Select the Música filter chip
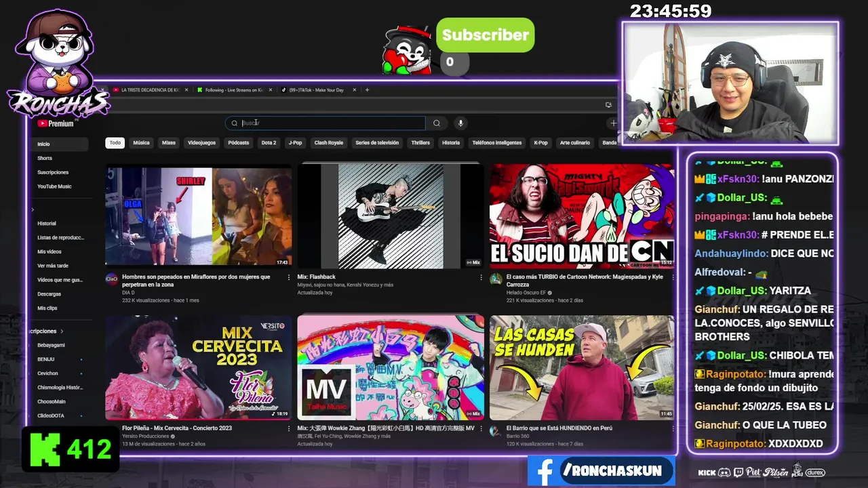The image size is (868, 488). coord(141,142)
